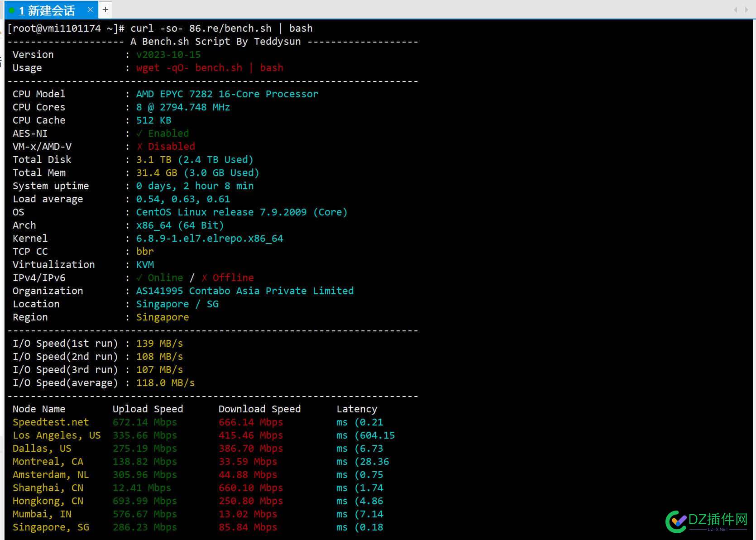
Task: Click the Montreal, CA node name
Action: pyautogui.click(x=48, y=461)
